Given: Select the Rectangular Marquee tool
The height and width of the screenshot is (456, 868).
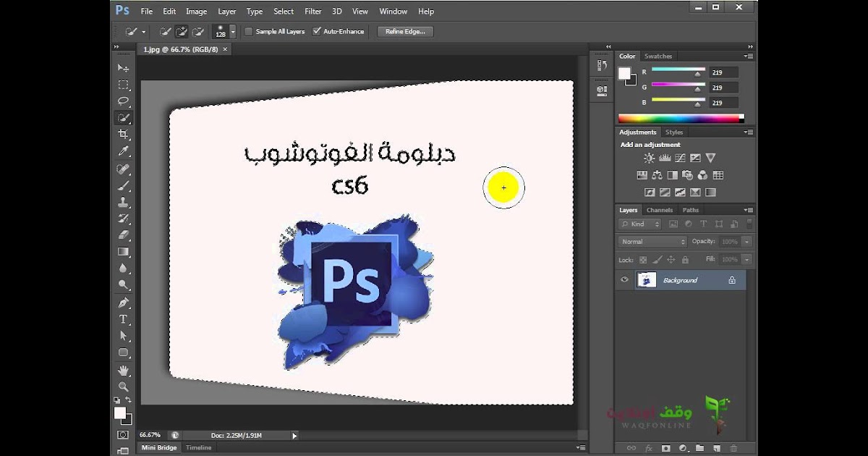Looking at the screenshot, I should coord(124,85).
